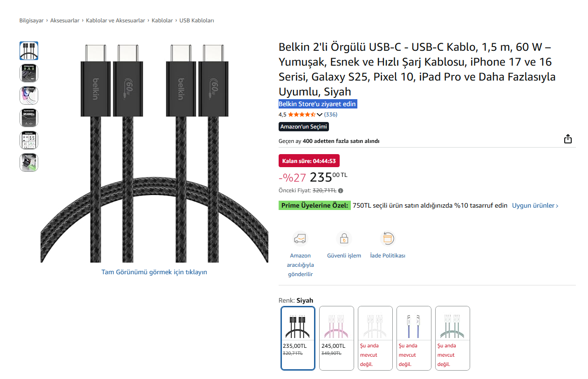The width and height of the screenshot is (588, 379).
Task: Click the İade Politikası return box icon
Action: tap(388, 238)
